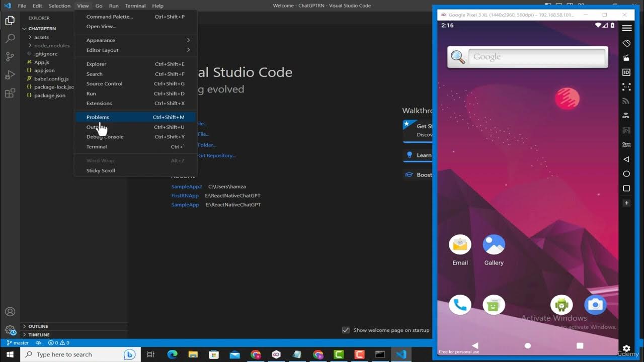Open recent project SampleApp
This screenshot has height=362, width=644.
pos(185,205)
